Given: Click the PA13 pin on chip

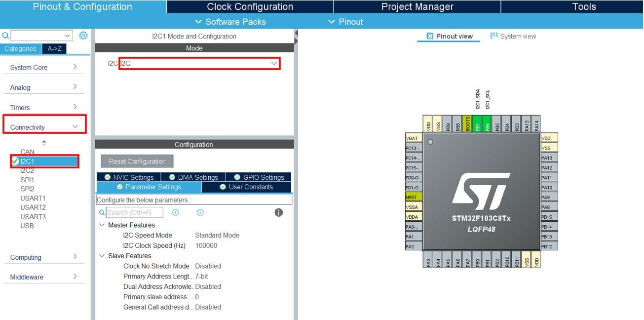Looking at the screenshot, I should point(549,158).
